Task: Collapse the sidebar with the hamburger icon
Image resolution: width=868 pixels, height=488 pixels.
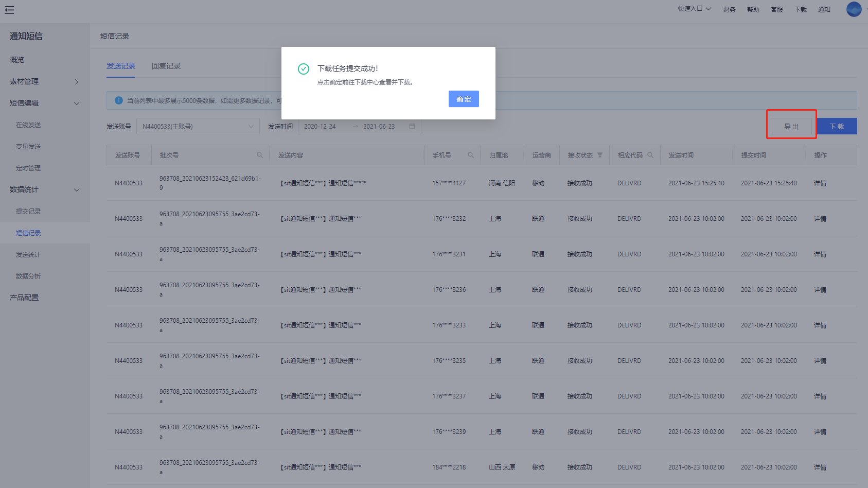Action: pos(9,10)
